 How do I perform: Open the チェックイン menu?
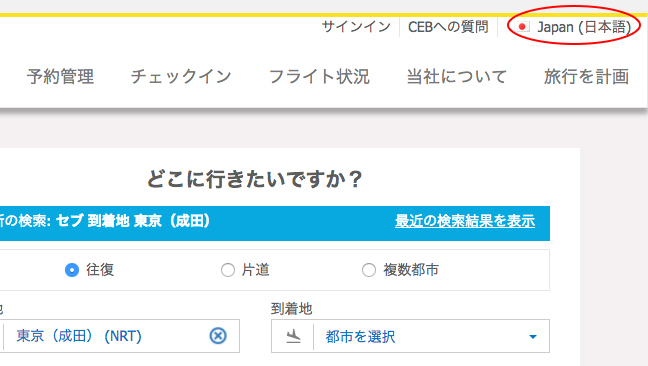pyautogui.click(x=181, y=77)
